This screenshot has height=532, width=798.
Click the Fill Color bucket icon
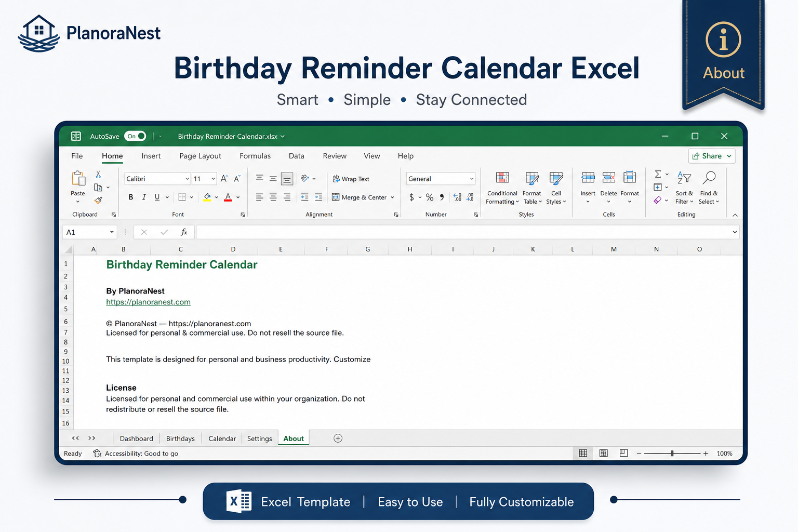[x=207, y=197]
